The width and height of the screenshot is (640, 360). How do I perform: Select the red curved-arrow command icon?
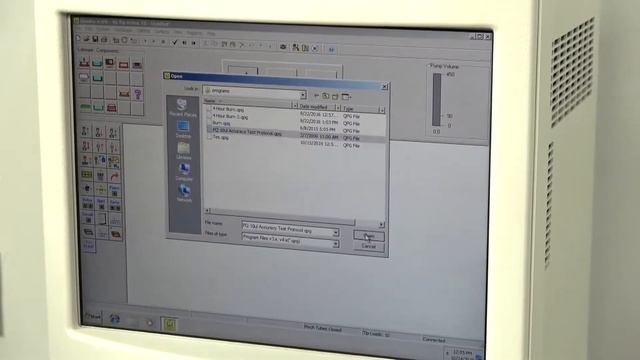(114, 176)
